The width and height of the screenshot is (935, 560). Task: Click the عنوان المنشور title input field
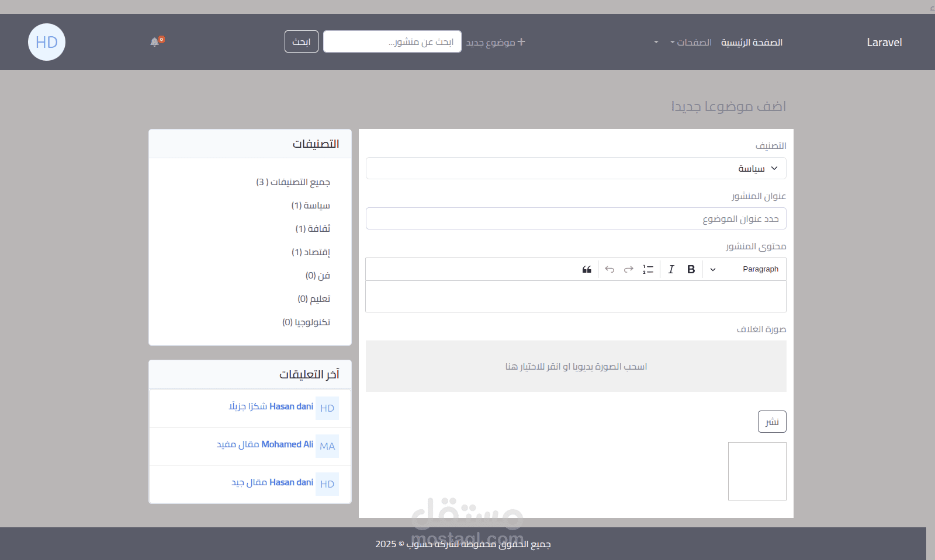tap(576, 218)
